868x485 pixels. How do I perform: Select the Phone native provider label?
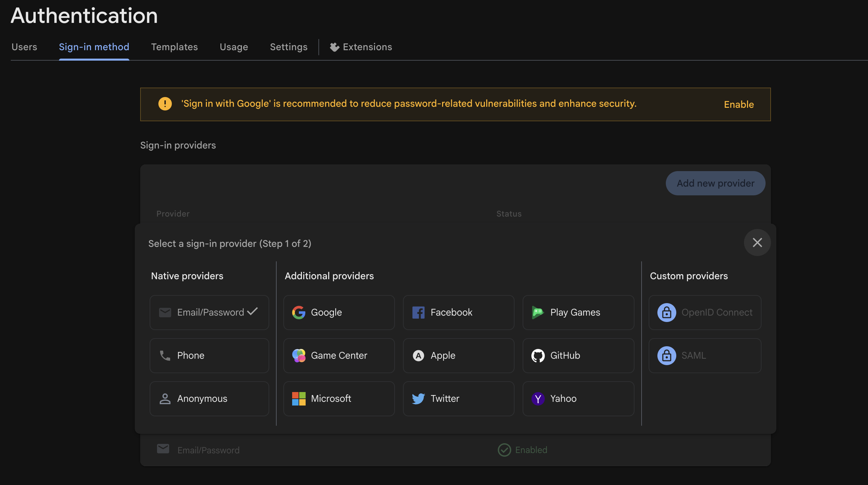click(x=191, y=356)
